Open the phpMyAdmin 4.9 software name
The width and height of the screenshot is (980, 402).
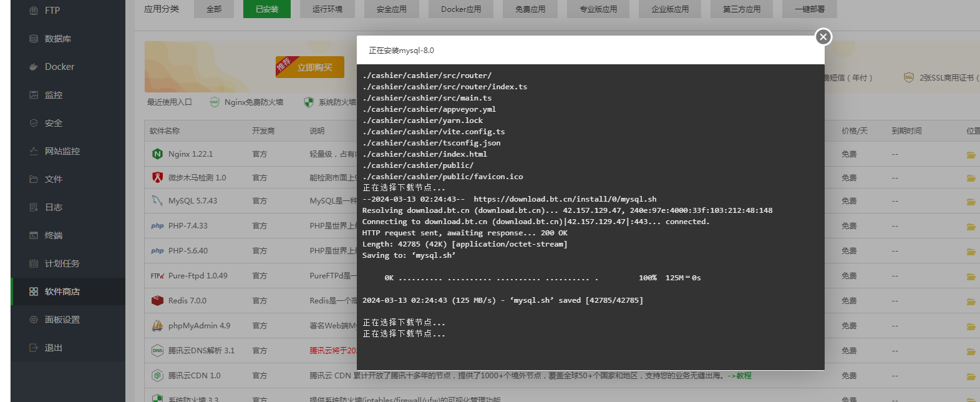(x=199, y=326)
